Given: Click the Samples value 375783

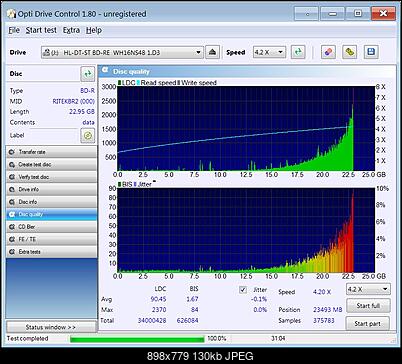Looking at the screenshot, I should tap(324, 320).
